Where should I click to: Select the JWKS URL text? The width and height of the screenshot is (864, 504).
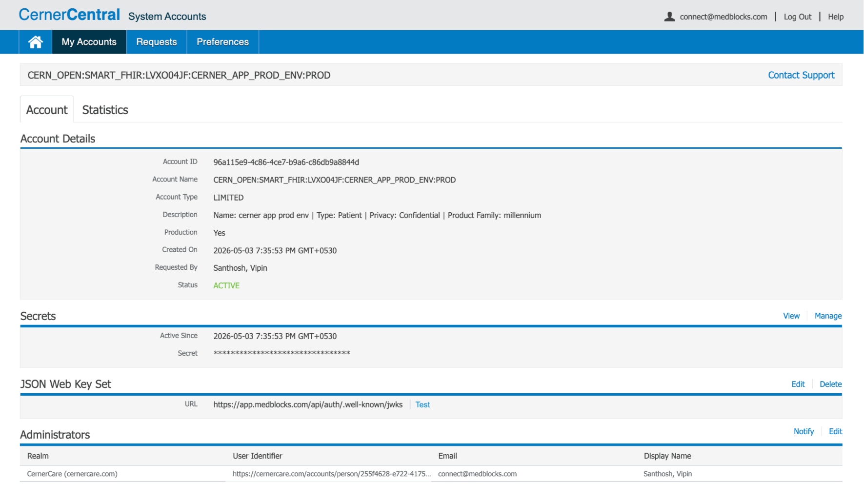pos(308,404)
